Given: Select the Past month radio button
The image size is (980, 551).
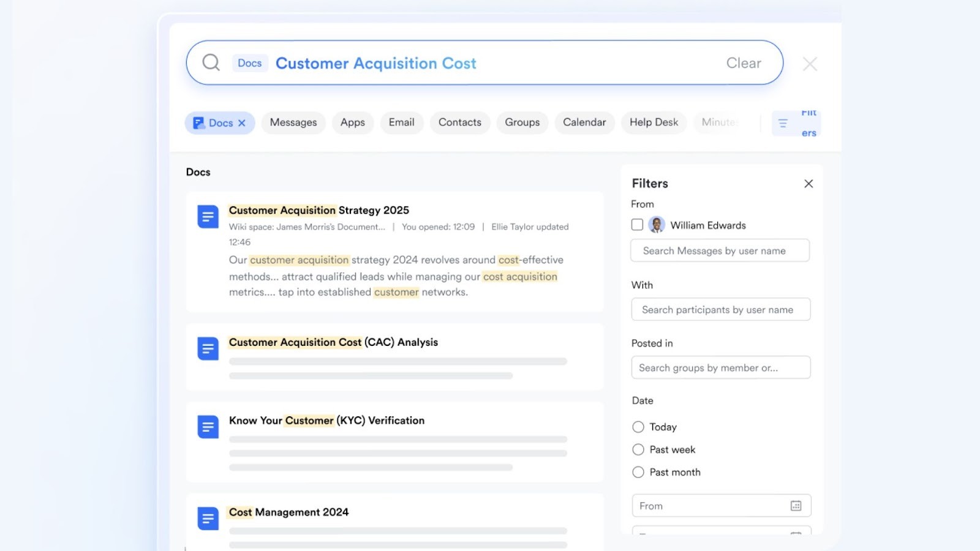Looking at the screenshot, I should click(638, 472).
